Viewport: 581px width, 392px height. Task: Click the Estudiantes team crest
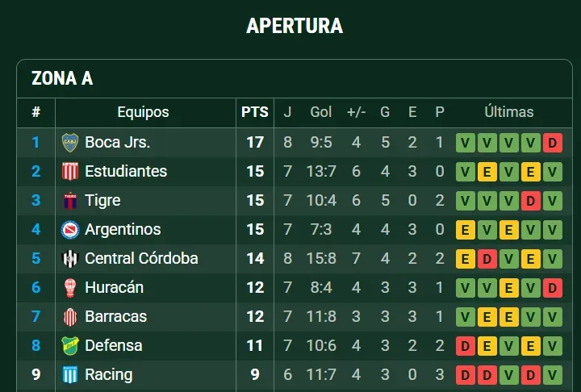(x=70, y=172)
